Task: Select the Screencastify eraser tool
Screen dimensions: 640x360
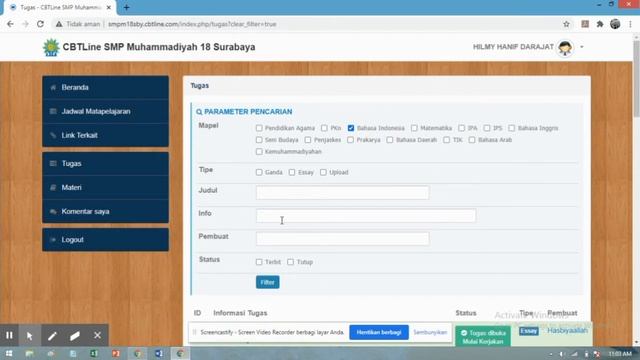Action: pyautogui.click(x=75, y=336)
